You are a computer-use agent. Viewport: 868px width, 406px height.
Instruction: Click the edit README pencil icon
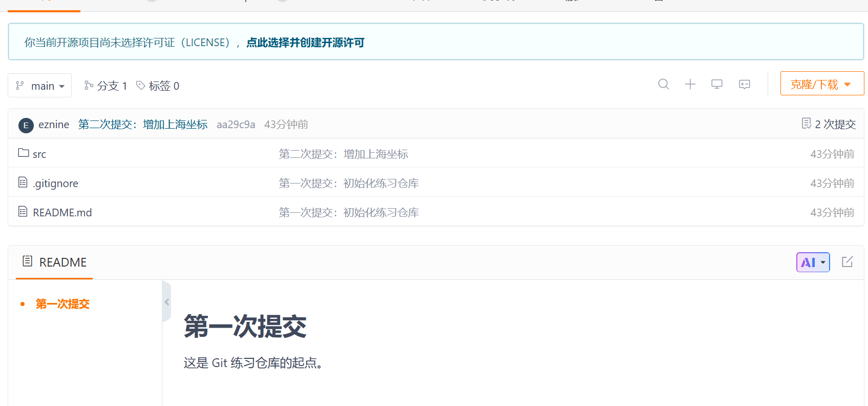click(x=848, y=262)
